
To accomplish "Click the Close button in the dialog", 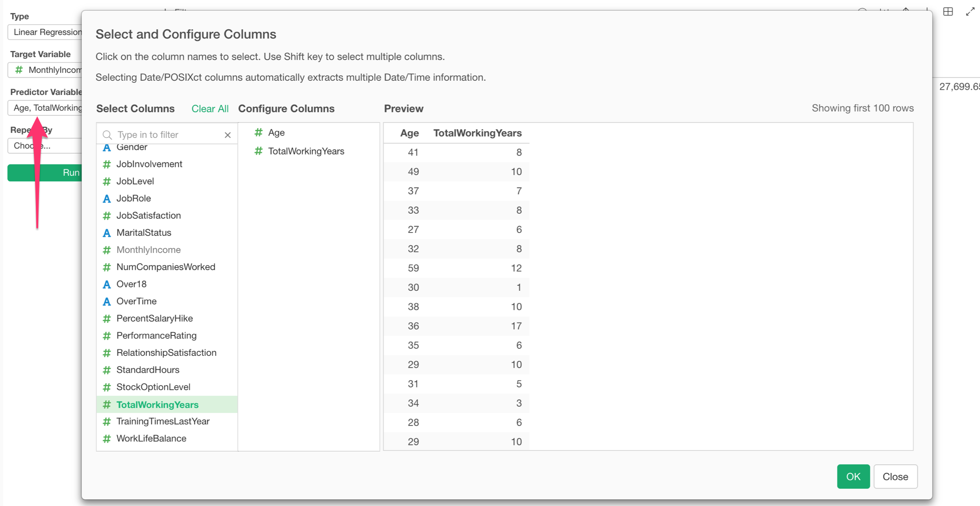I will (x=895, y=476).
